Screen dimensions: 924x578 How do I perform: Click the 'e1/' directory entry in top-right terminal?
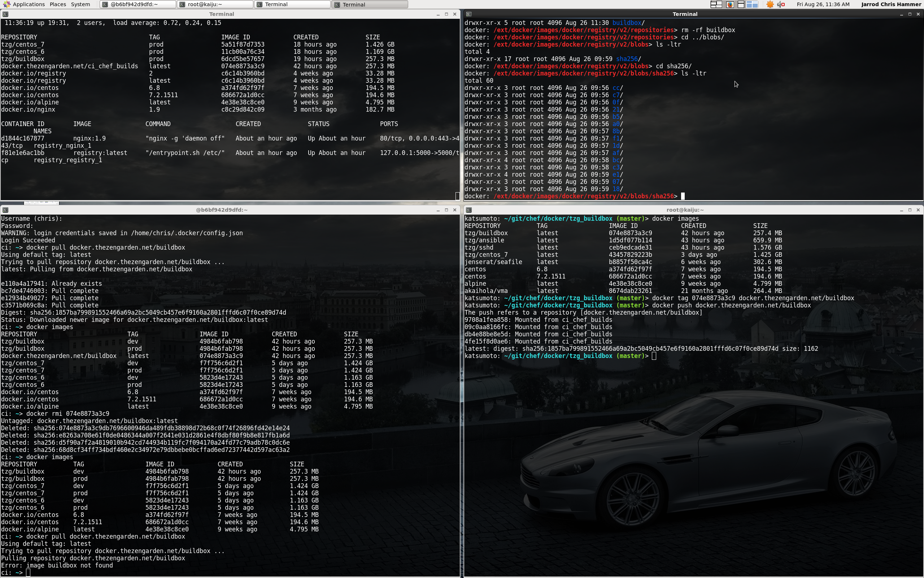(618, 175)
